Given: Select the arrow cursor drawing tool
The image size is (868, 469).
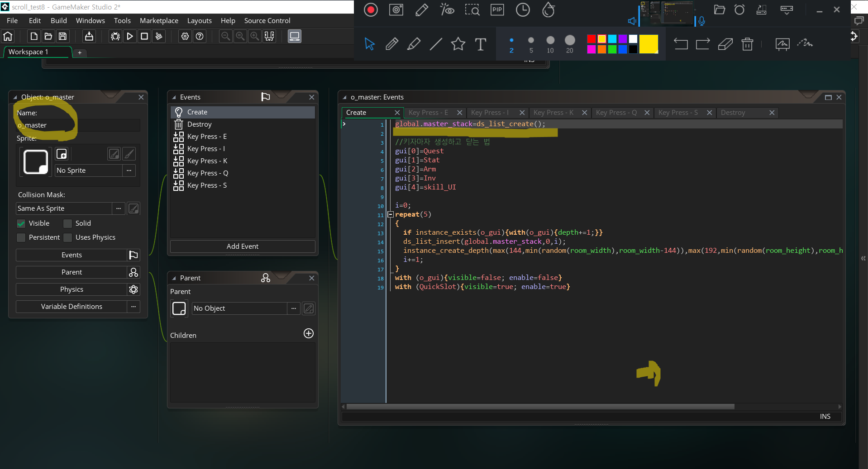Looking at the screenshot, I should [x=370, y=44].
